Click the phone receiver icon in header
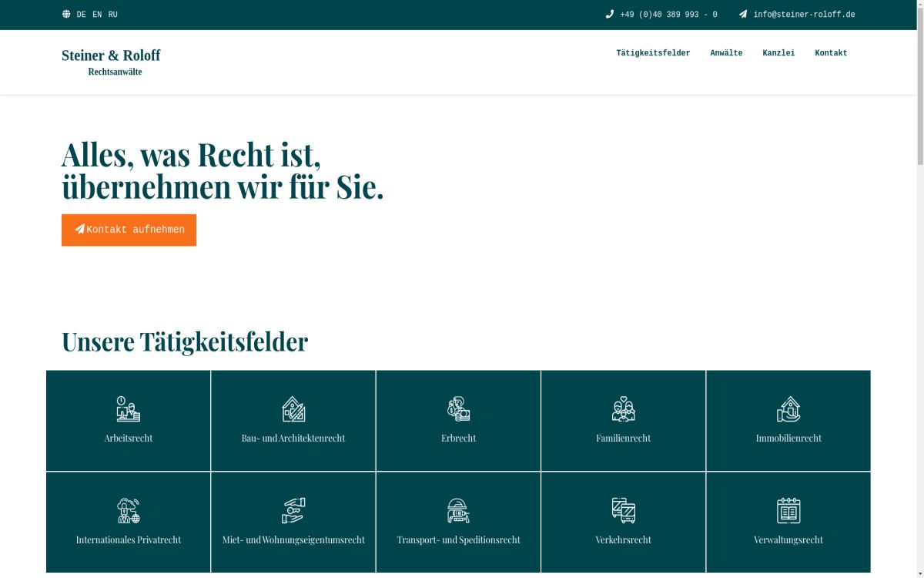 [x=611, y=14]
